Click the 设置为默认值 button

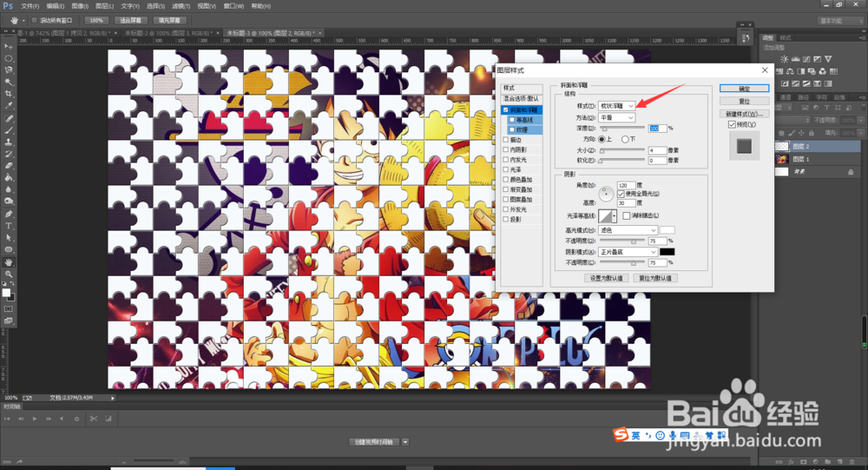tap(607, 278)
